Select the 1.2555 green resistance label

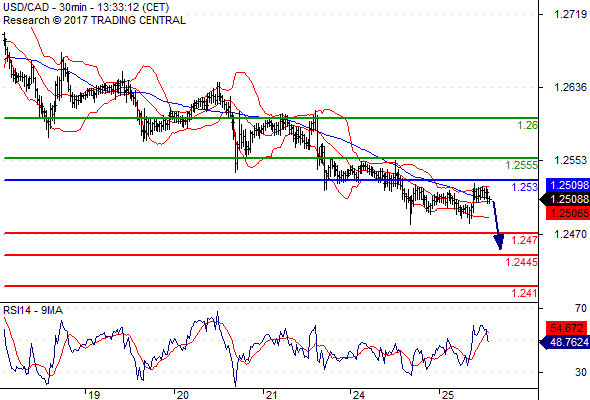pos(522,165)
